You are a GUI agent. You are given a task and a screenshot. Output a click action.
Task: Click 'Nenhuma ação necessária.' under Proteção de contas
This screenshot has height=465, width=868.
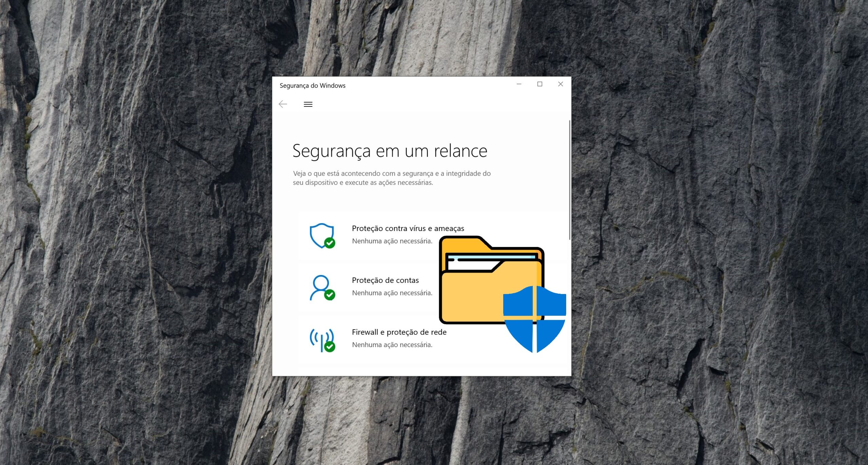coord(392,293)
